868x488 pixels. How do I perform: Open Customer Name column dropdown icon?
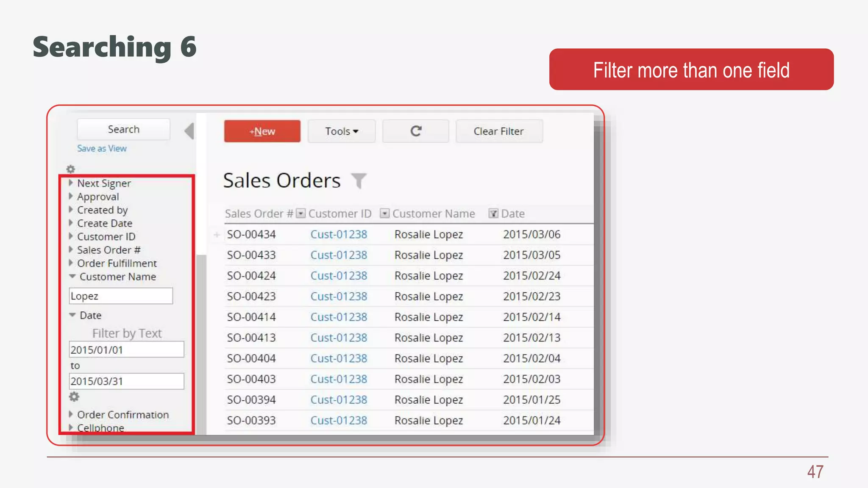point(384,213)
